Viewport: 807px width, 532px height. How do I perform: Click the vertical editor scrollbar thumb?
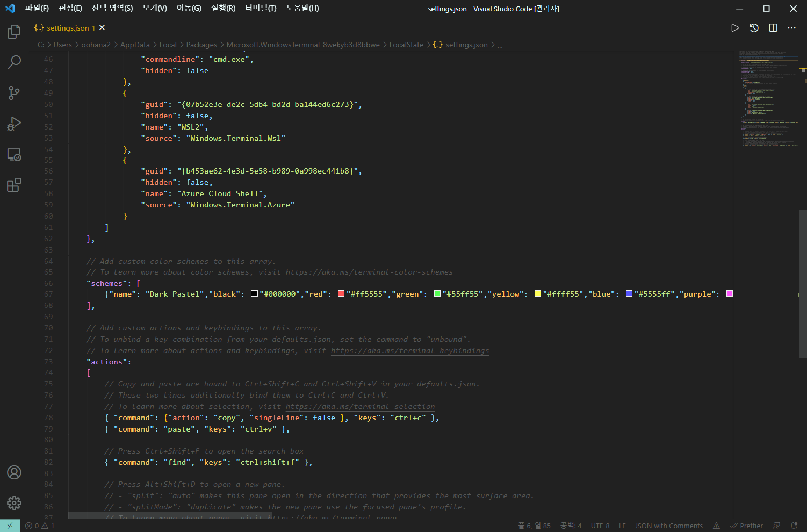pos(803,284)
